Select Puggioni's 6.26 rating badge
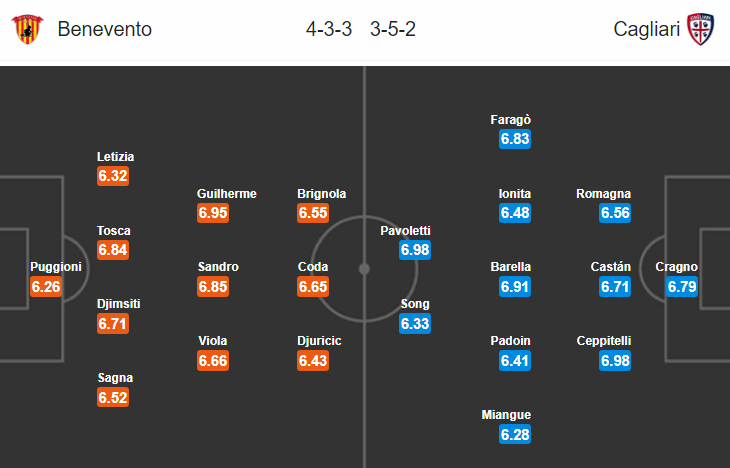 point(46,286)
